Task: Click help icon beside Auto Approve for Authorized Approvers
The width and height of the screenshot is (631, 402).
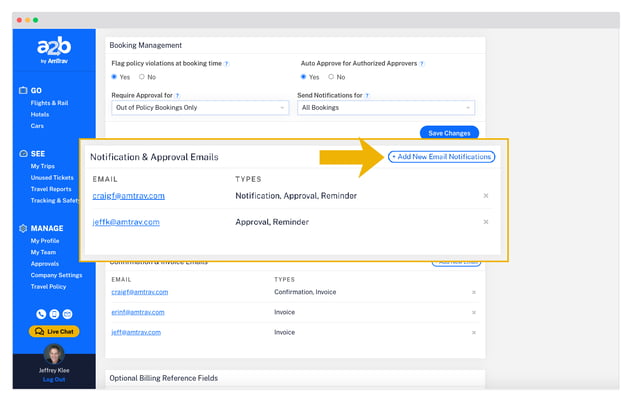Action: pyautogui.click(x=421, y=63)
